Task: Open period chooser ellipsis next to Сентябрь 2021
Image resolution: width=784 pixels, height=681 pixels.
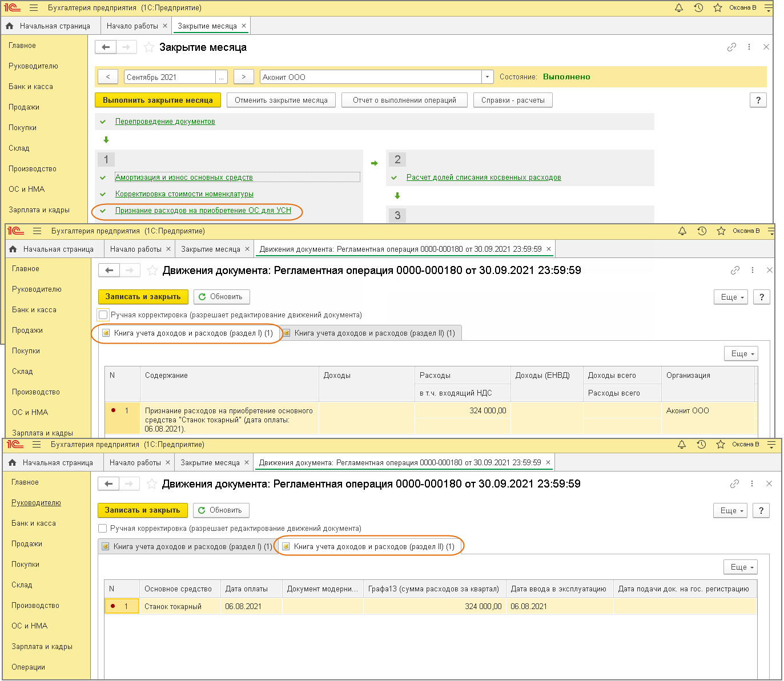Action: [x=222, y=77]
